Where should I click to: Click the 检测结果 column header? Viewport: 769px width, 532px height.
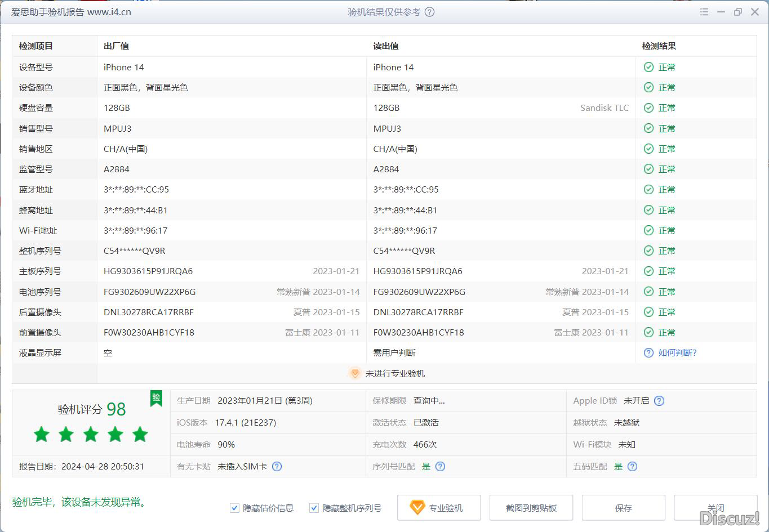[x=659, y=46]
